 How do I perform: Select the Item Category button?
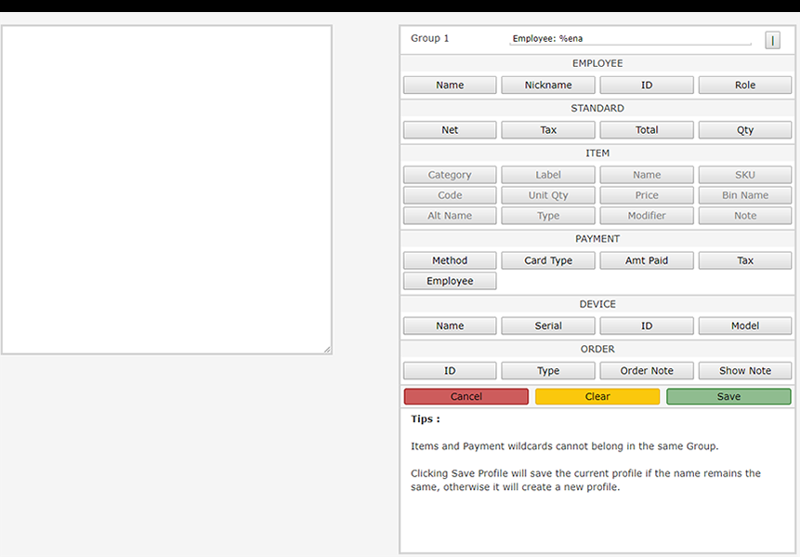click(449, 175)
